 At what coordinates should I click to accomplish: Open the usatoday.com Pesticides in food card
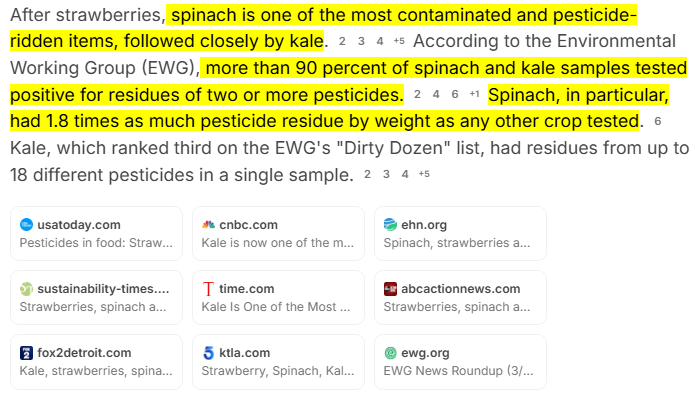tap(97, 233)
